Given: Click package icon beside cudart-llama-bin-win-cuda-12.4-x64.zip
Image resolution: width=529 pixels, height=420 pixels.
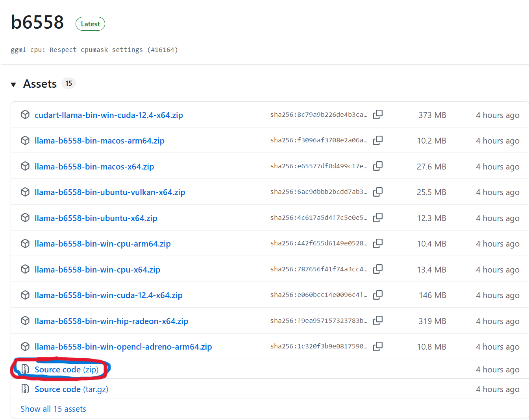Looking at the screenshot, I should (25, 114).
